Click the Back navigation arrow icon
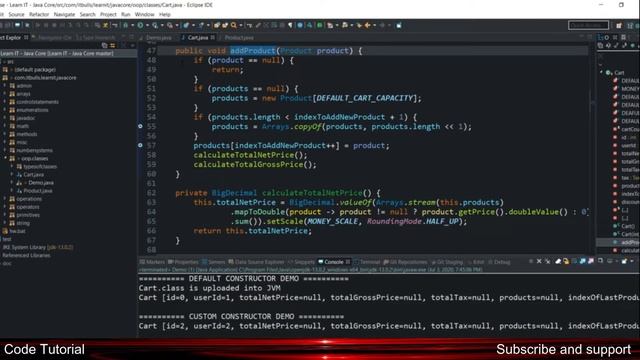The width and height of the screenshot is (640, 360). 367,25
